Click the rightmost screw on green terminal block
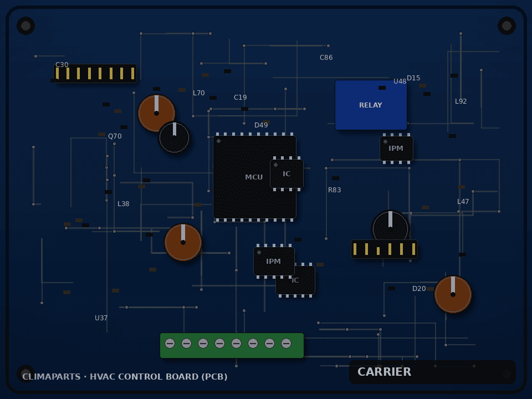 tap(287, 344)
